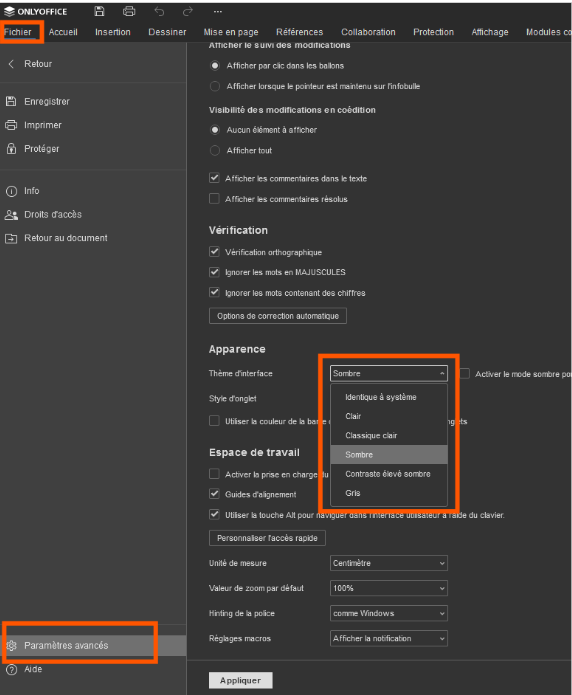Open the Unité de mesure dropdown

(x=388, y=563)
